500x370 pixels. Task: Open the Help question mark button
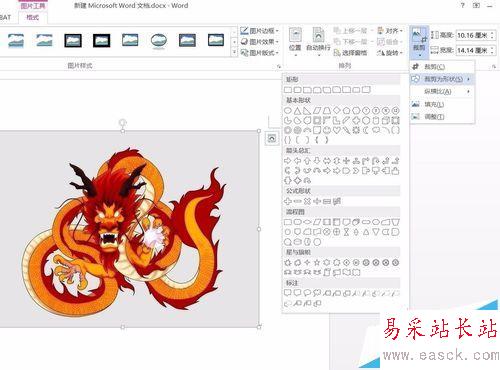[462, 5]
